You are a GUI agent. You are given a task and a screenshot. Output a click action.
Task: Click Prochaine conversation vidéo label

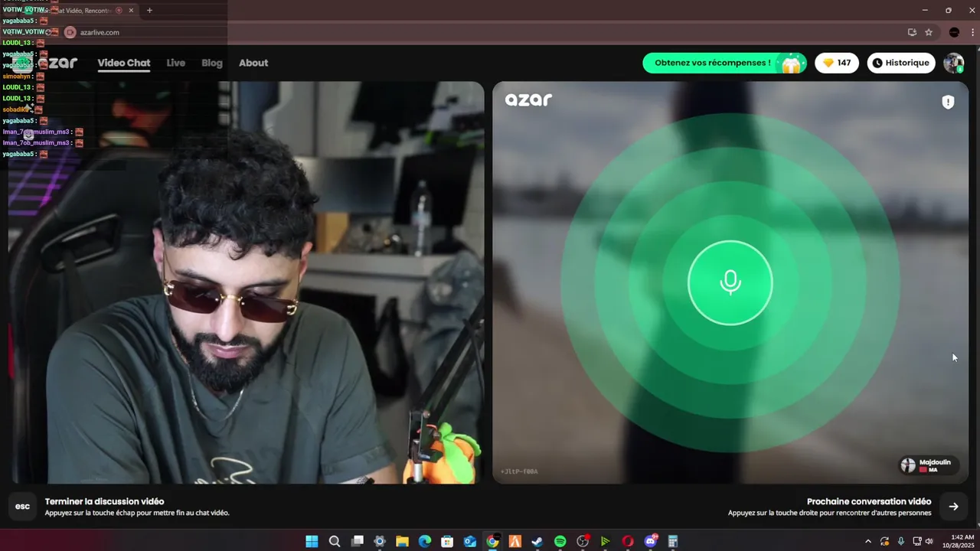click(869, 501)
